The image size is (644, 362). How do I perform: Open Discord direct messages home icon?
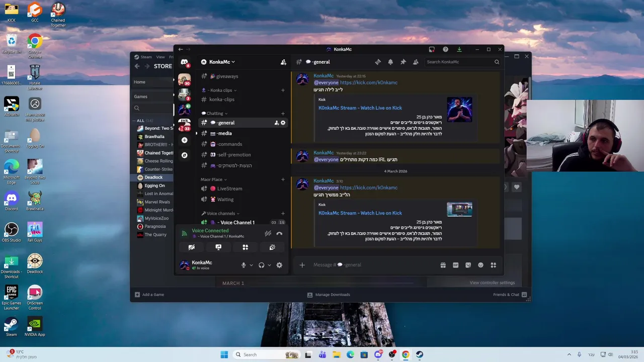click(x=184, y=62)
